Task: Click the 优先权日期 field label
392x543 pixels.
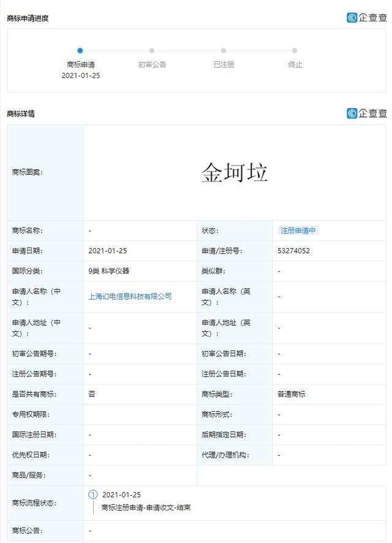Action: (31, 455)
